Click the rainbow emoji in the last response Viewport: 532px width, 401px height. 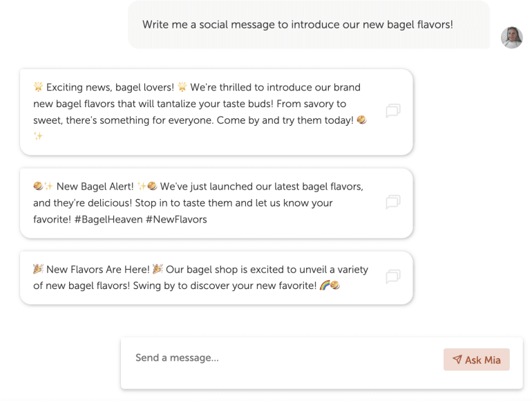[324, 286]
